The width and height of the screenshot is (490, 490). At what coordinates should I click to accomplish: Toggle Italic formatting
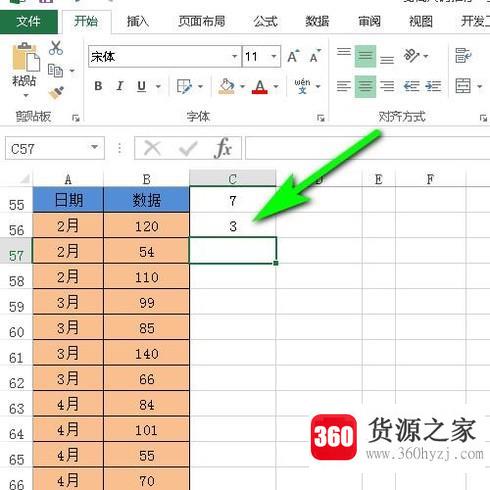pos(120,86)
